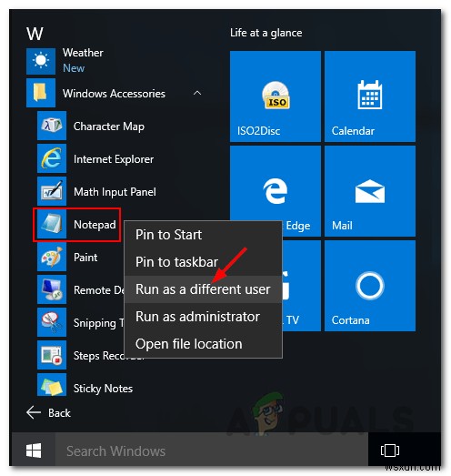This screenshot has width=451, height=476.
Task: Click the Windows Accessories label
Action: pyautogui.click(x=114, y=94)
